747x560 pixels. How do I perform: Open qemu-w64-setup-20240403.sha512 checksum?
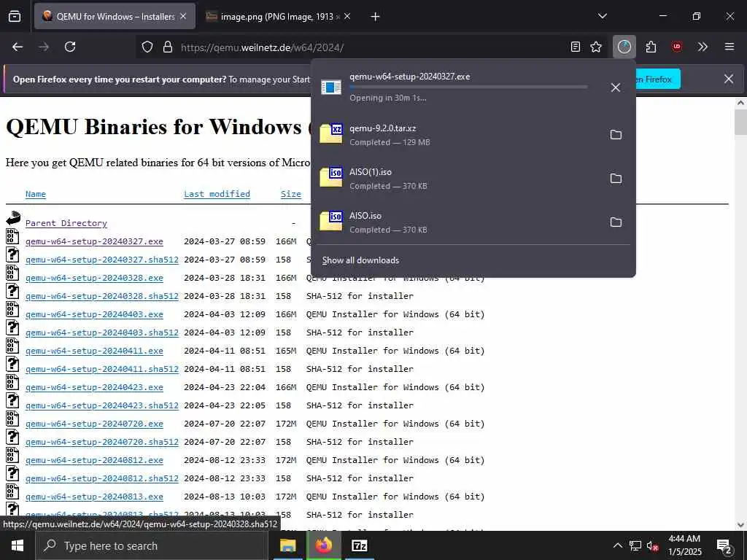tap(102, 332)
